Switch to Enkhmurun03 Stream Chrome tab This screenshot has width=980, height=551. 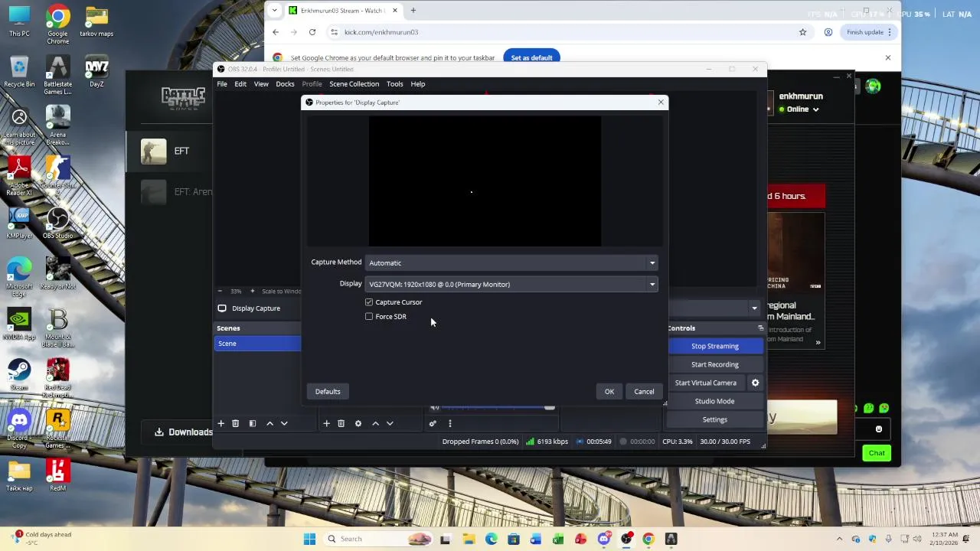tap(341, 11)
